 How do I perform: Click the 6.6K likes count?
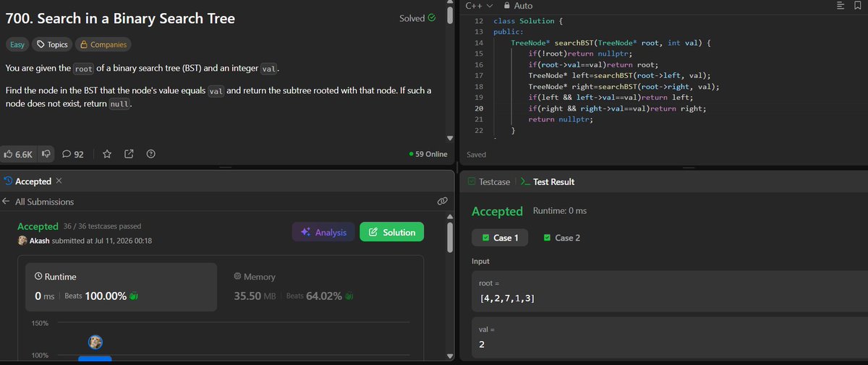24,154
